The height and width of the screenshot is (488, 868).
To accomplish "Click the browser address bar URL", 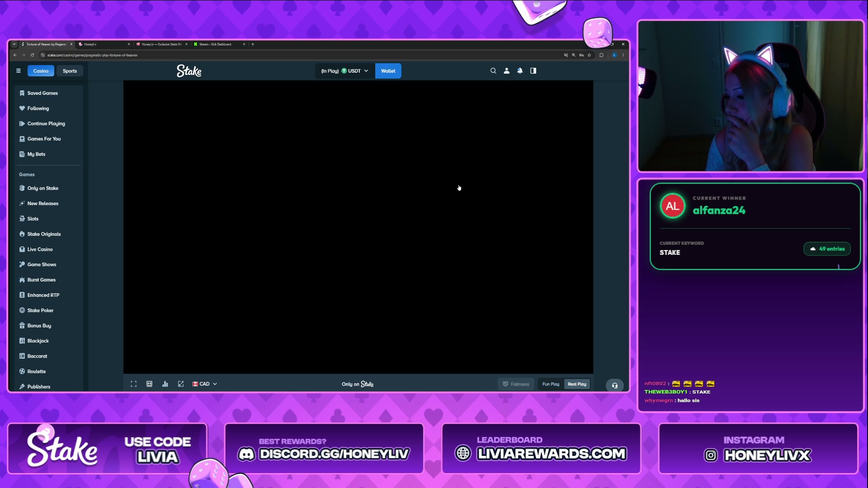I will (x=92, y=55).
